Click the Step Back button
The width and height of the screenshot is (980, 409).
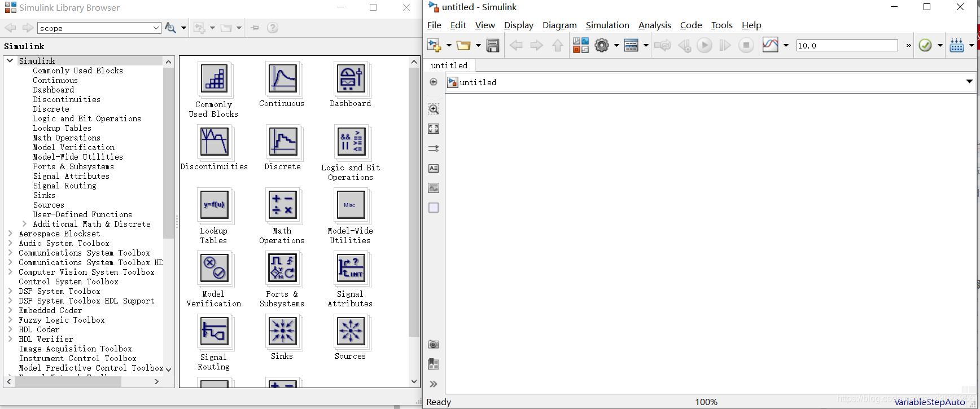684,45
